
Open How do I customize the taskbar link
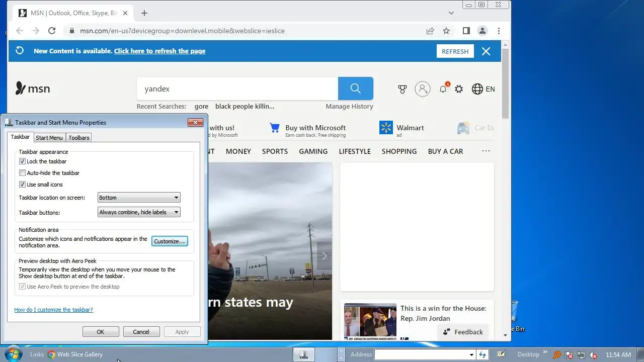[53, 310]
